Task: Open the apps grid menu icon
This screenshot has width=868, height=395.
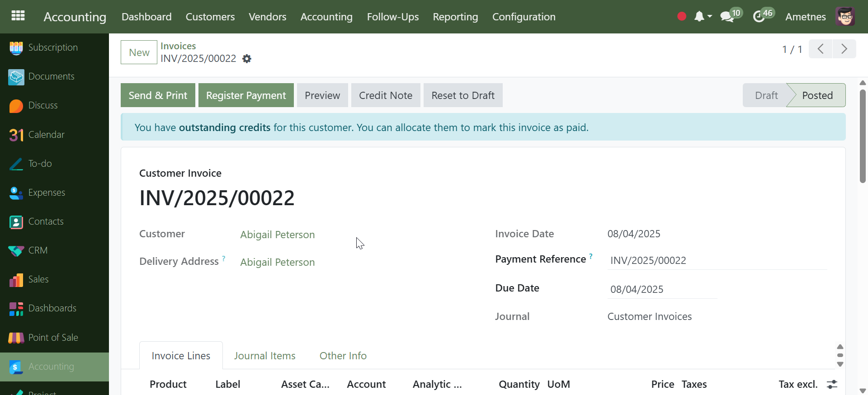Action: 18,16
